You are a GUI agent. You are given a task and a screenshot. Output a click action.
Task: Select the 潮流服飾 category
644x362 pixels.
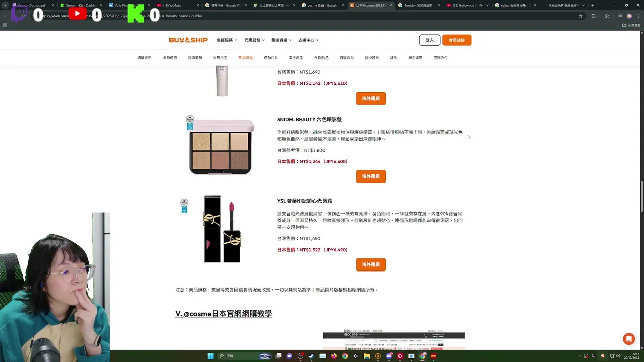(x=195, y=58)
